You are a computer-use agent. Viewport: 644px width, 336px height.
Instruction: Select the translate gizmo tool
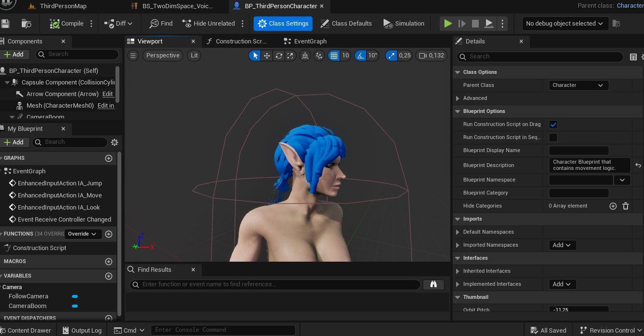(x=267, y=56)
